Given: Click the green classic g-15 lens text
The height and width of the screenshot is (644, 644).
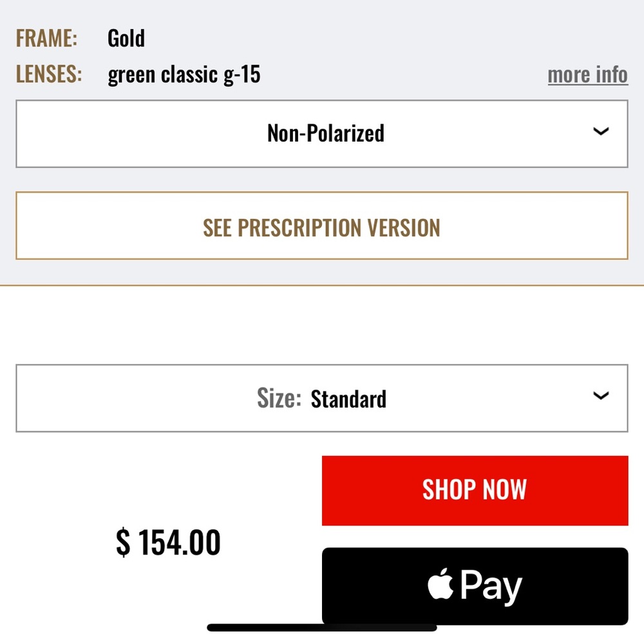Looking at the screenshot, I should click(184, 75).
